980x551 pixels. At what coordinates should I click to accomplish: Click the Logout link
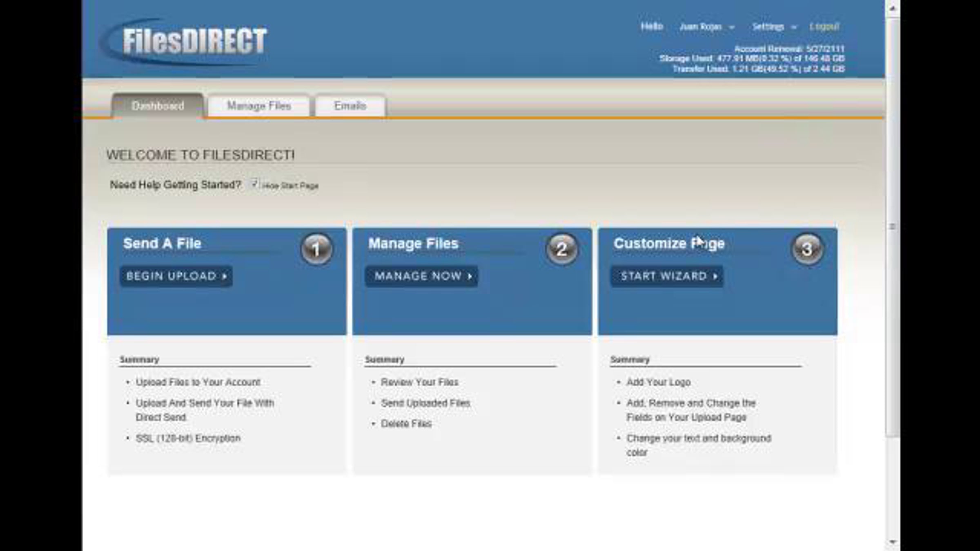824,27
